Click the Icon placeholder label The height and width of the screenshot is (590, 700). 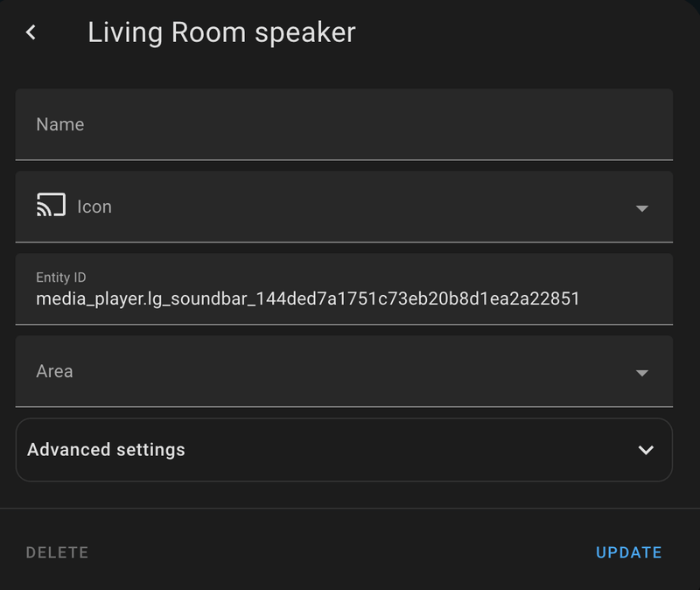94,207
